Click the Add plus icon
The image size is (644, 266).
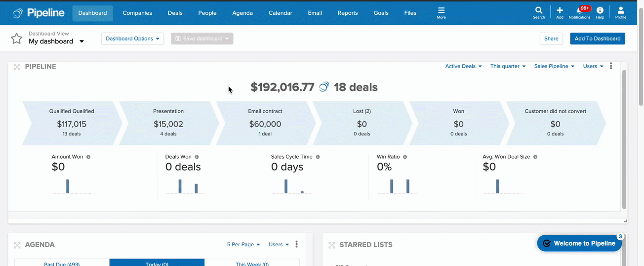[560, 10]
